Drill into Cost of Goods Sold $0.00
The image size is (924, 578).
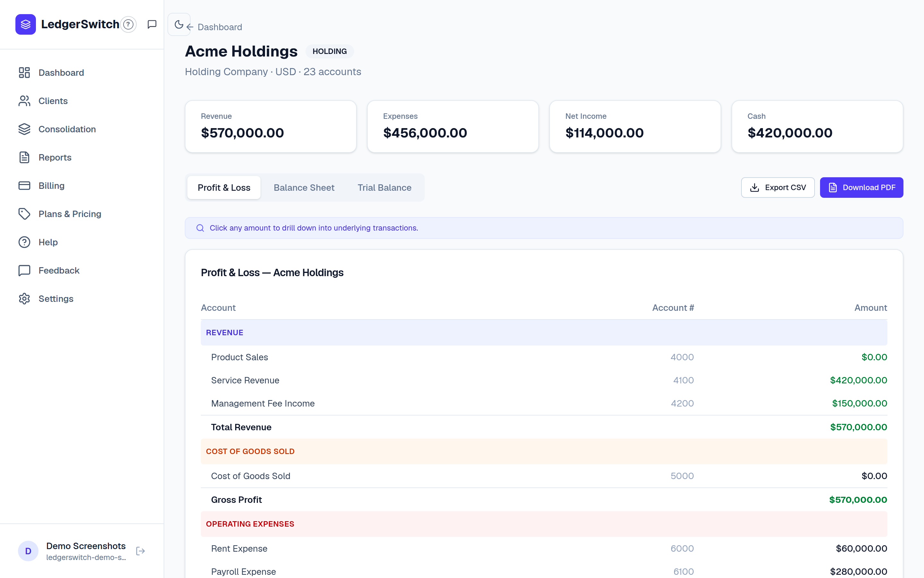point(874,476)
